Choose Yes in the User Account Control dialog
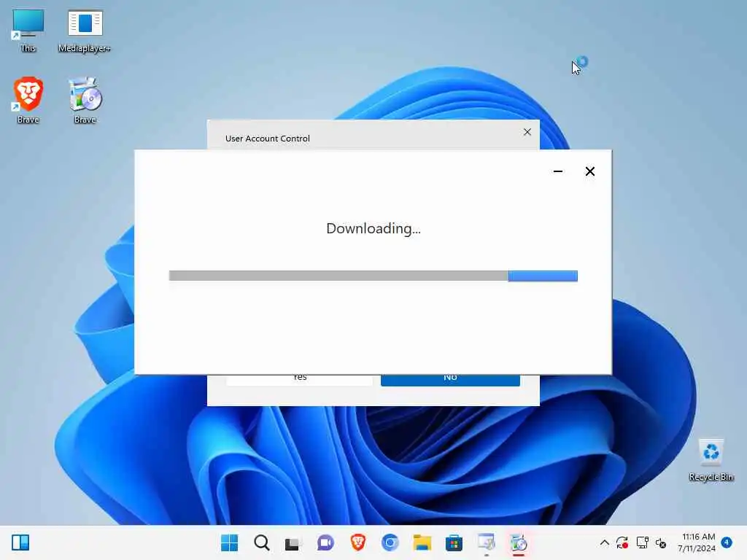This screenshot has width=747, height=560. [300, 381]
